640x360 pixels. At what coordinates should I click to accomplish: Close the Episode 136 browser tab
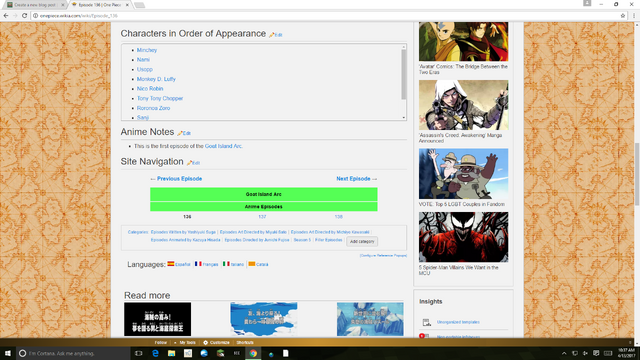coord(127,5)
